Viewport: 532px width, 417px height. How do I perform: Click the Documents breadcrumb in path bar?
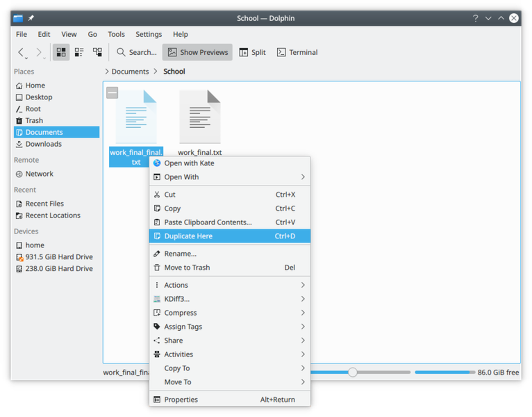[130, 71]
